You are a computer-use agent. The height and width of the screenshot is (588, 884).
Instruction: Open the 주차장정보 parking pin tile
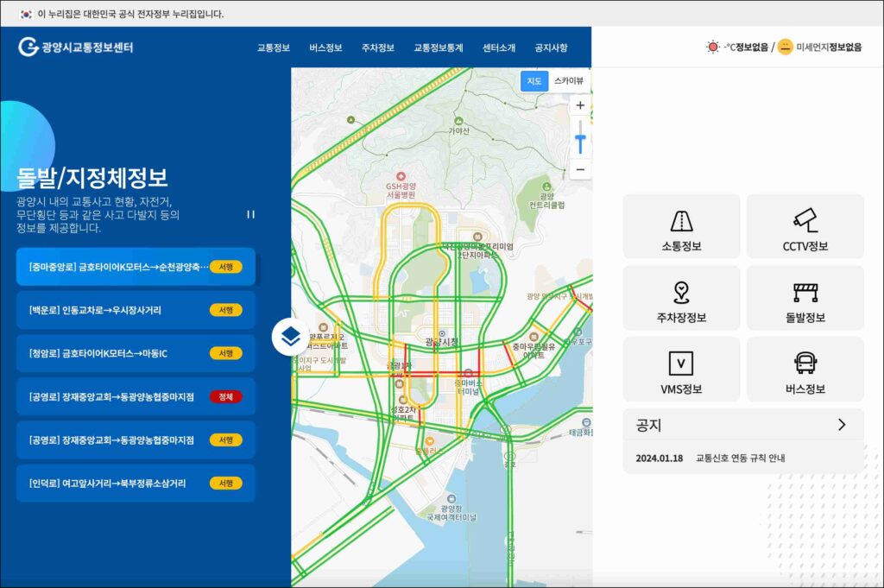point(681,298)
